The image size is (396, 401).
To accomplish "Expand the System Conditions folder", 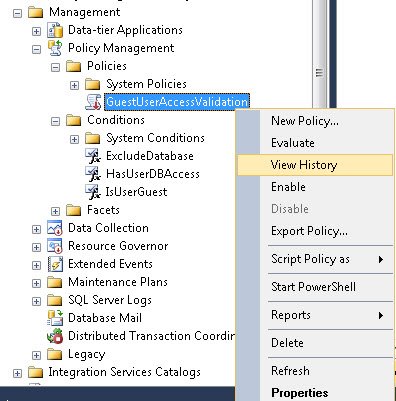I will (x=74, y=140).
